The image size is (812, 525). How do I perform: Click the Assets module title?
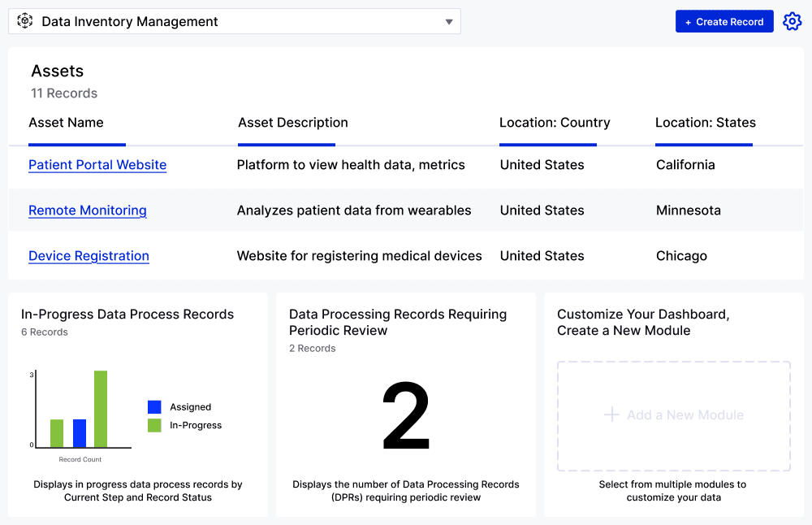click(x=57, y=71)
